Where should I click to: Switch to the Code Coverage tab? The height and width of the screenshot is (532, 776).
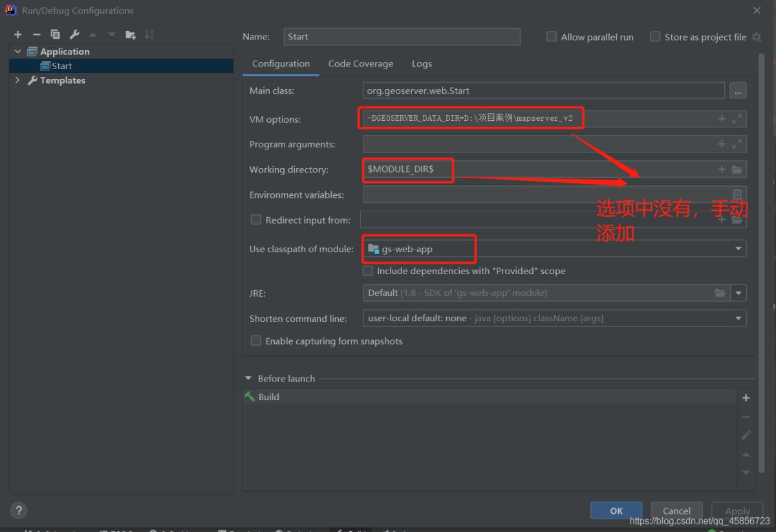pos(360,63)
